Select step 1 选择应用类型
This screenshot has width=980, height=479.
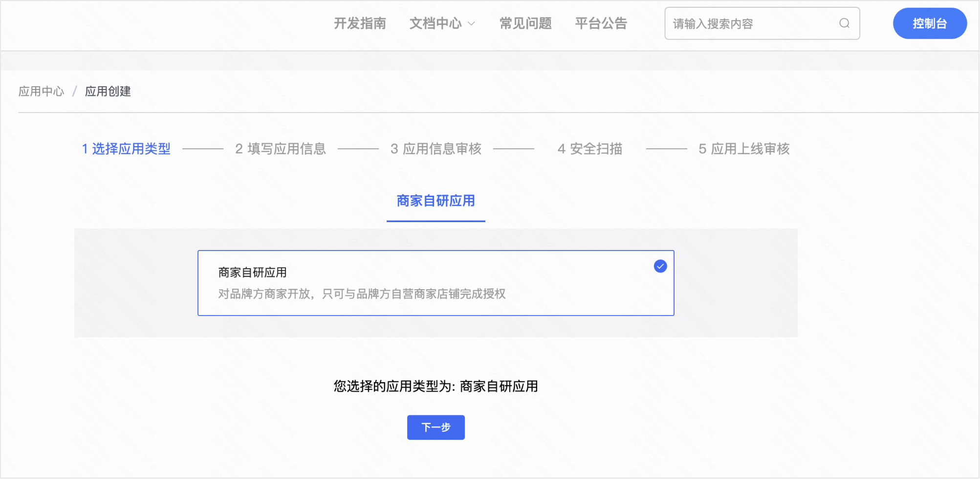pyautogui.click(x=126, y=149)
